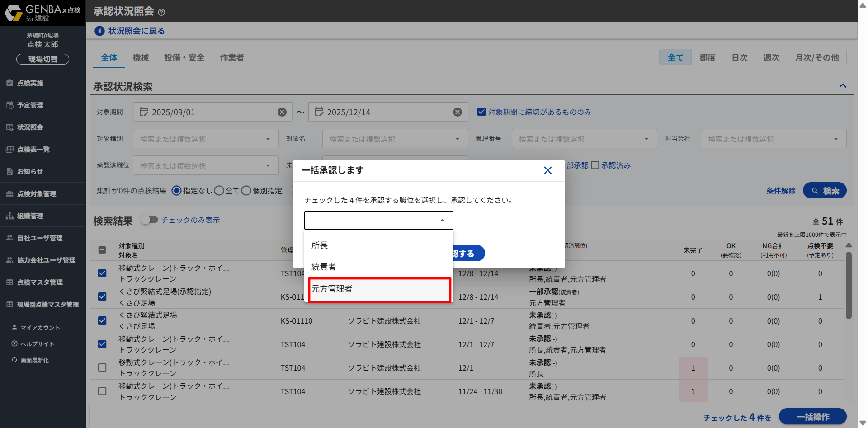
Task: Toggle the チェックのみ表示 switch
Action: click(149, 220)
